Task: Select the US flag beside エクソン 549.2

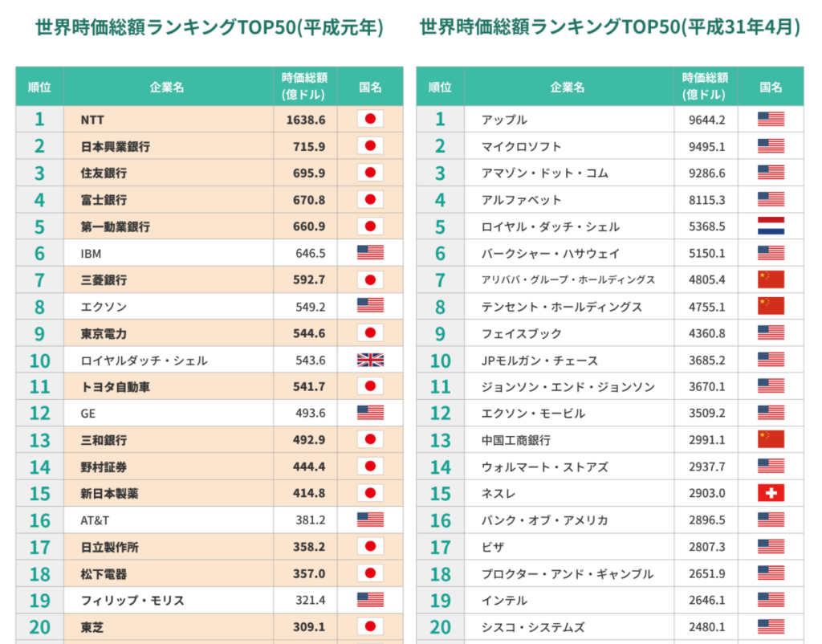Action: (370, 305)
